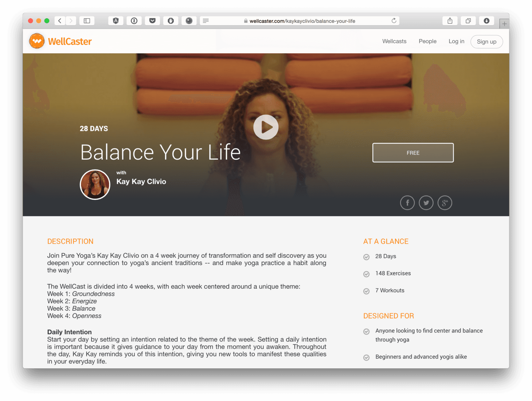532x401 pixels.
Task: Minimize the Safari window with yellow button
Action: coord(39,21)
